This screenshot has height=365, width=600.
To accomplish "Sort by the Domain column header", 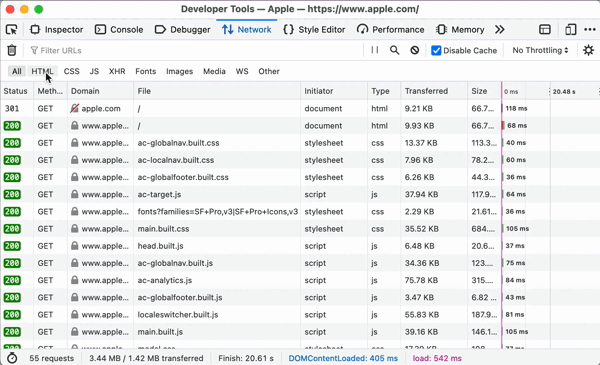I will (x=101, y=91).
